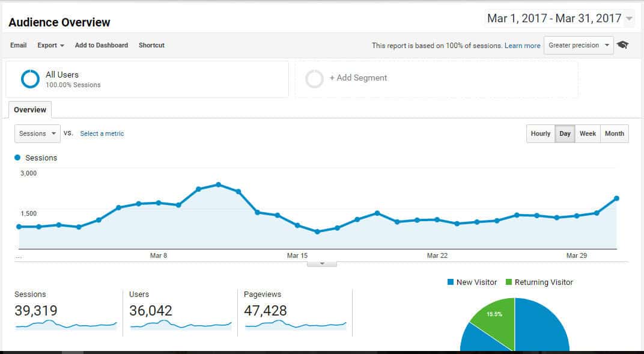644x354 pixels.
Task: Switch chart to Hourly view
Action: pos(541,133)
